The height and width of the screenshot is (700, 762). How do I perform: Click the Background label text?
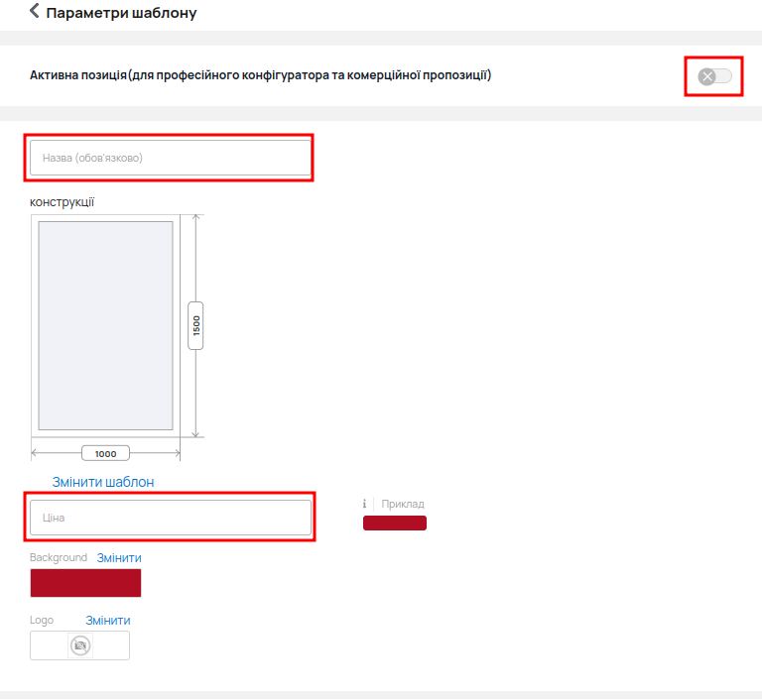59,557
